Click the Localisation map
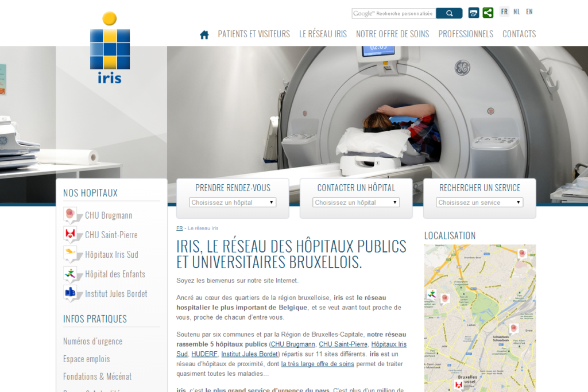Viewport: 588px width, 392px height. (x=480, y=318)
